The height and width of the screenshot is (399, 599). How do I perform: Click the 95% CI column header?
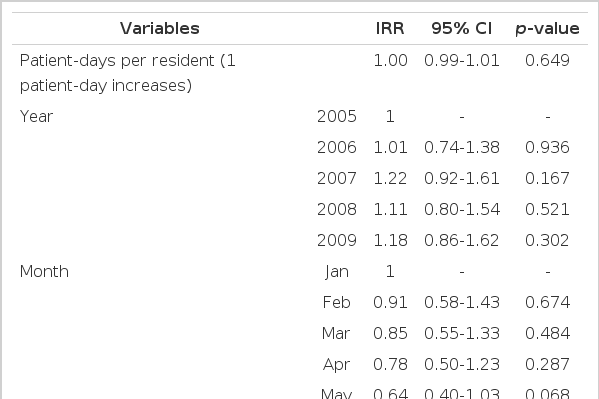point(461,29)
